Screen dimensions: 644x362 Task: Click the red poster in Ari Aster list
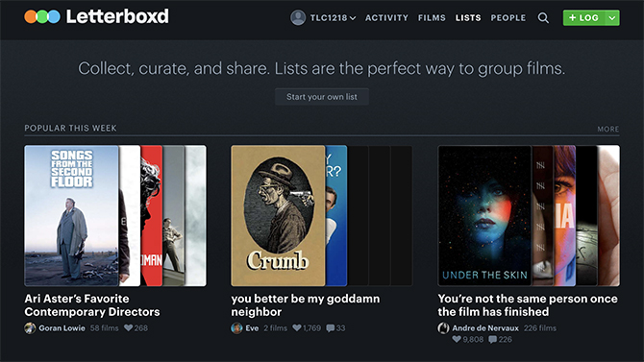[152, 215]
